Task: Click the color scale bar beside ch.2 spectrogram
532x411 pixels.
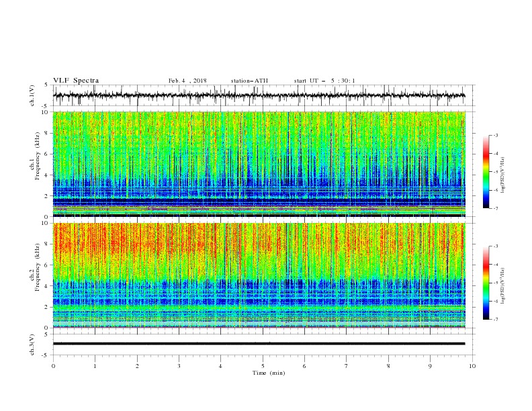Action: pyautogui.click(x=486, y=283)
